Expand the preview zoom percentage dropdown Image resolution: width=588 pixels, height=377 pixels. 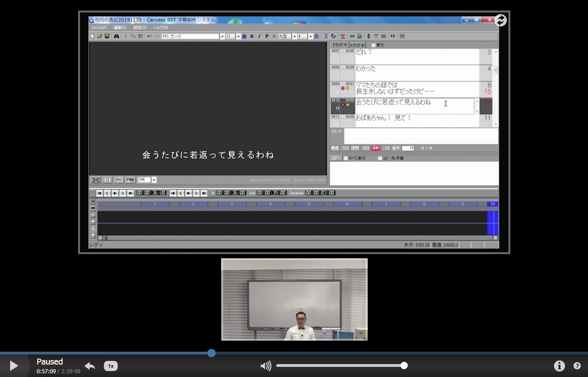pos(154,180)
